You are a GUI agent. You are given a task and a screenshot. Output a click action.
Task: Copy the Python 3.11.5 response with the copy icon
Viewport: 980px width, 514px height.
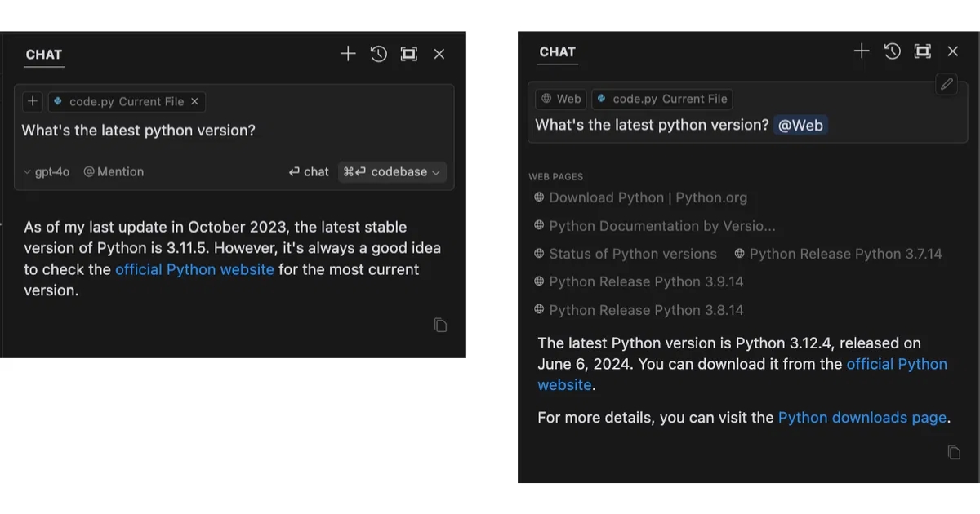coord(440,326)
